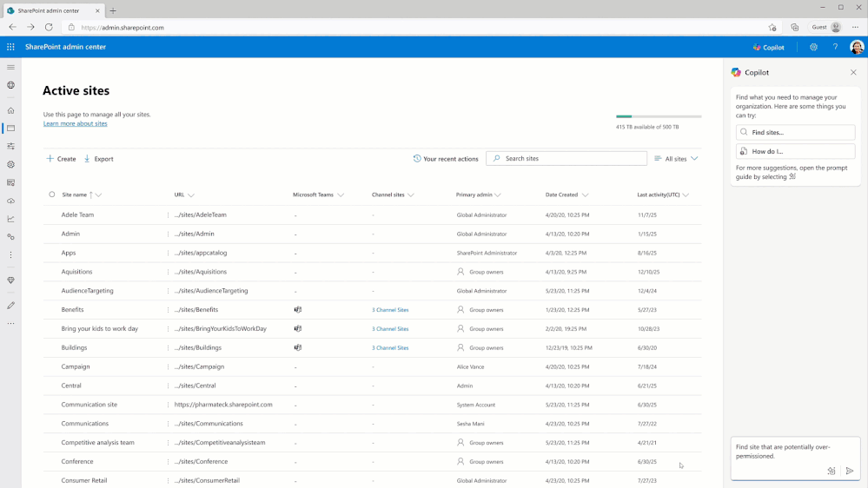Open Benefits 3 Channel Sites link
This screenshot has height=488, width=868.
pos(390,310)
